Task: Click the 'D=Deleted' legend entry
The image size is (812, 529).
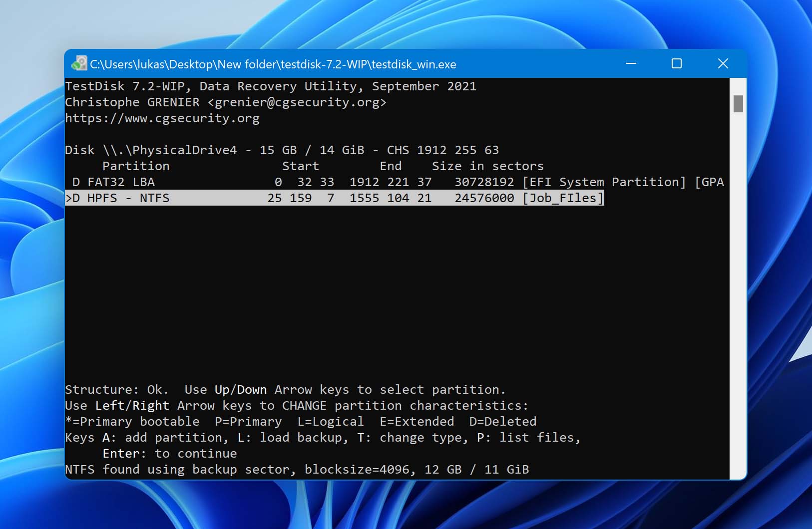Action: (502, 422)
